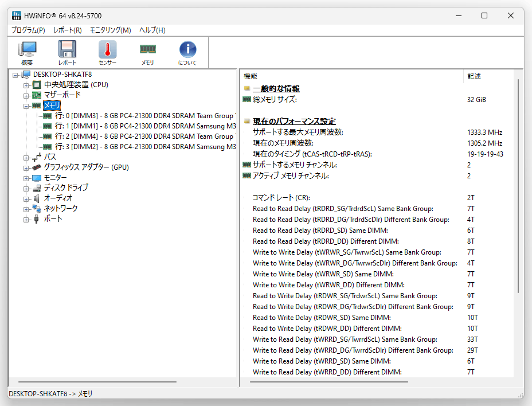Open the 概要 (Summary) toolbar icon

pos(27,53)
